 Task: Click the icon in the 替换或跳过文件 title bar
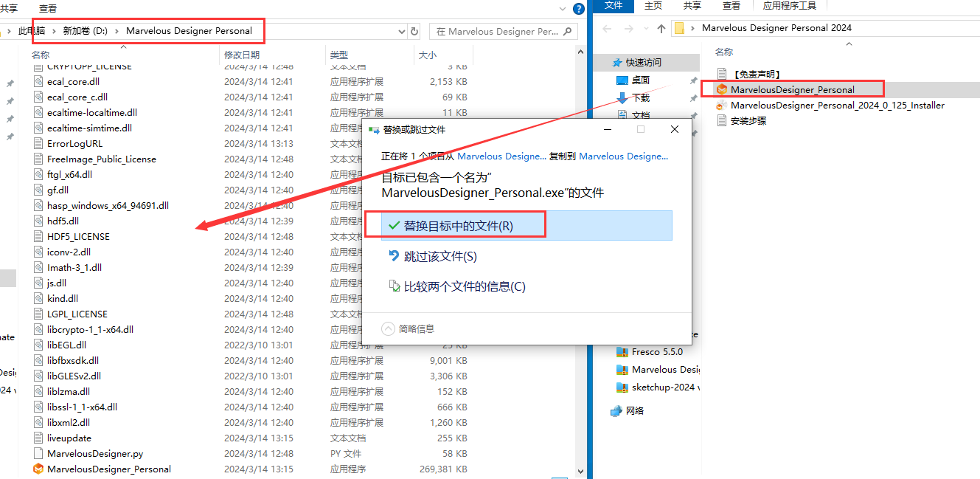tap(374, 129)
